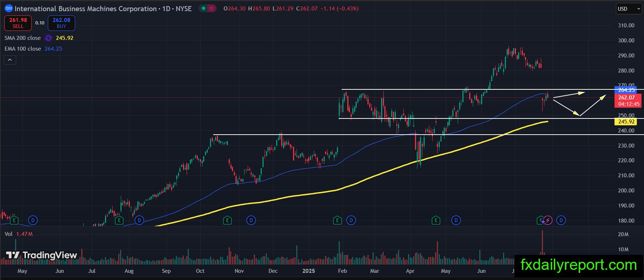This screenshot has height=280, width=644.
Task: Open the late-April 2025 earnings marker
Action: 436,220
